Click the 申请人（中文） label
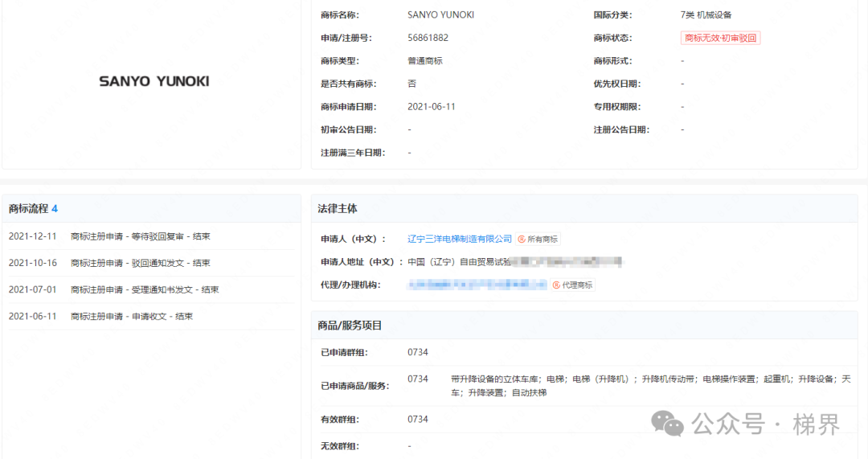This screenshot has height=459, width=868. pos(353,240)
